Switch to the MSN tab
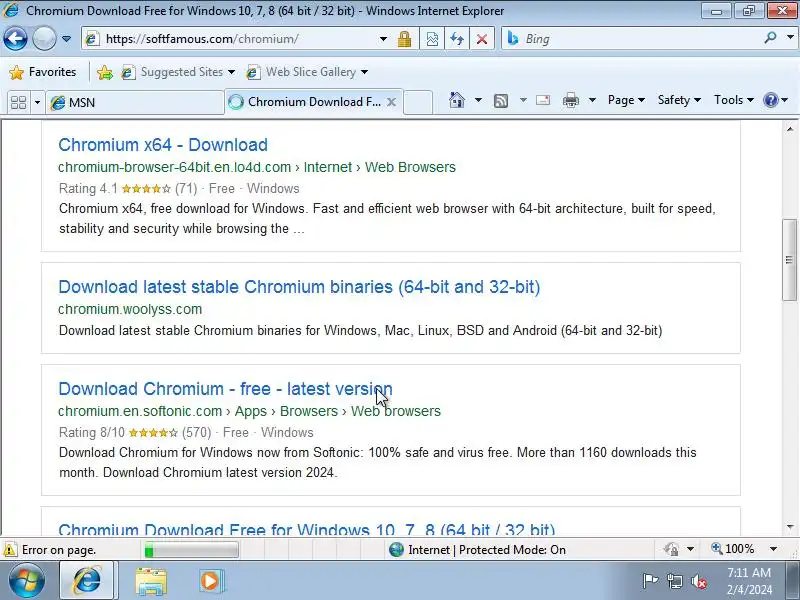The height and width of the screenshot is (600, 800). coord(135,102)
